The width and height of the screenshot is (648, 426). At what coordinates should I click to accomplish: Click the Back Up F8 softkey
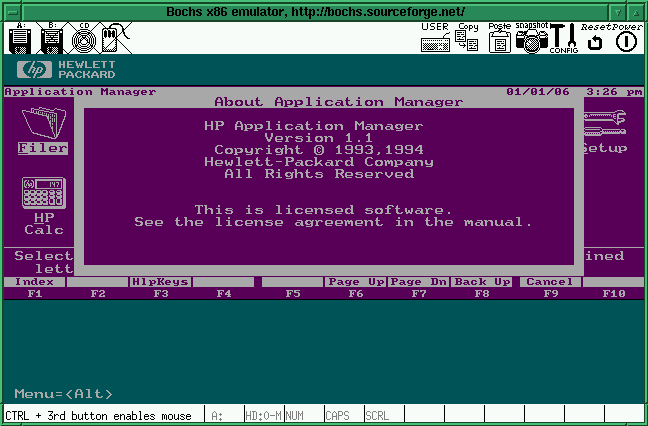[x=482, y=282]
